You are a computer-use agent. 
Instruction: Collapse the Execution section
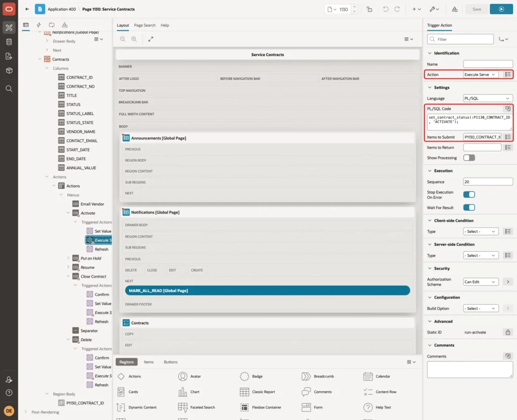[429, 171]
